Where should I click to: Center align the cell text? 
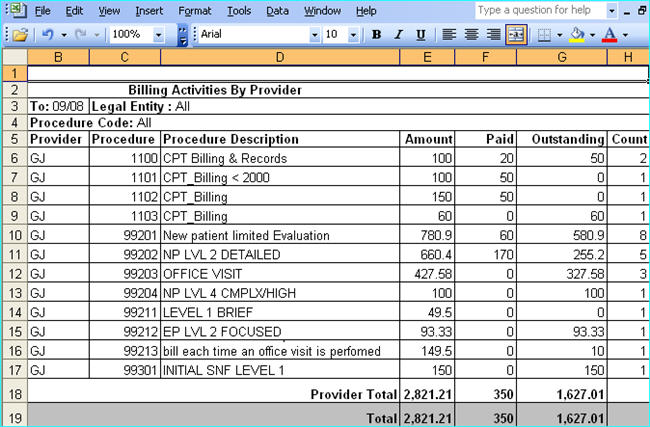point(471,34)
